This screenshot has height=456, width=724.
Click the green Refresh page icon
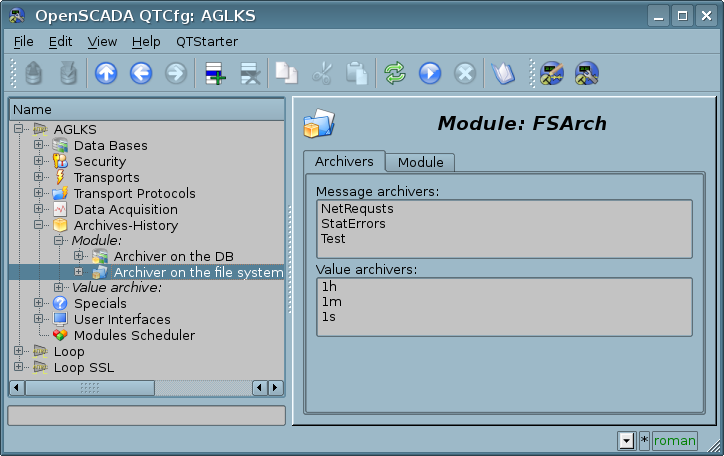click(395, 73)
